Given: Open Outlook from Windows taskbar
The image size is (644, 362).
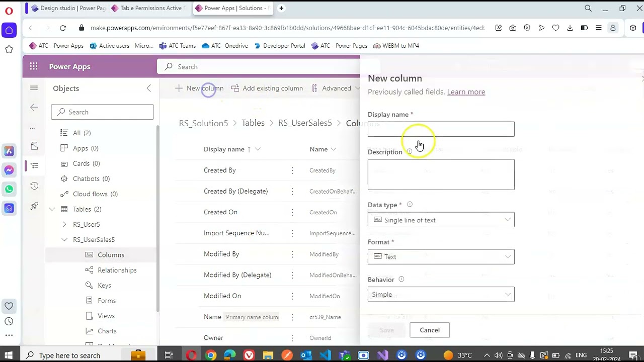Looking at the screenshot, I should [306, 355].
